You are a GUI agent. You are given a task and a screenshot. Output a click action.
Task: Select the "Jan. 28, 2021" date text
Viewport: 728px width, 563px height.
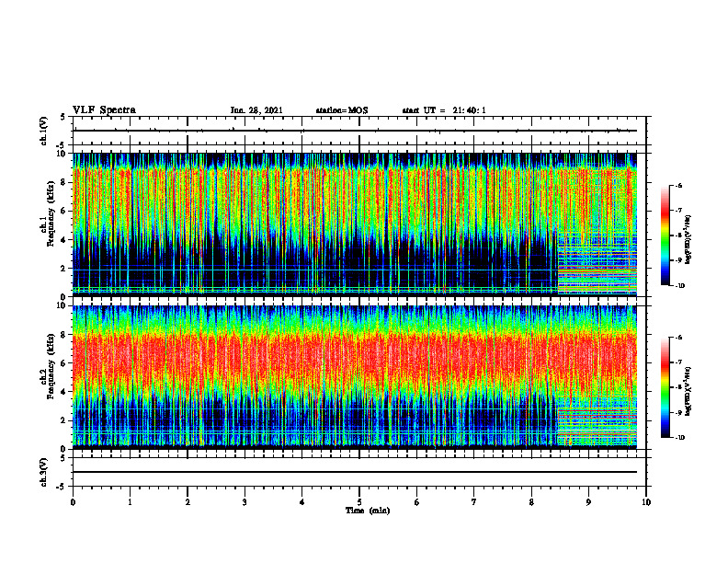coord(256,110)
